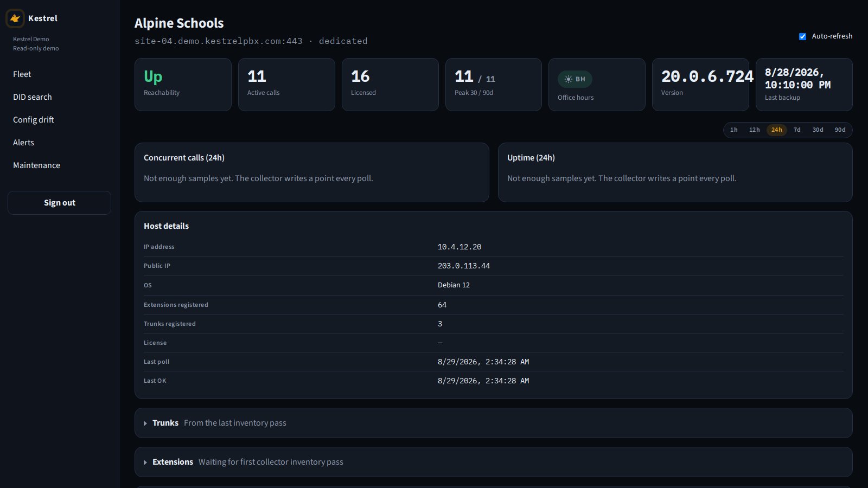The width and height of the screenshot is (868, 488).
Task: Click the Licensed count card
Action: pyautogui.click(x=390, y=85)
